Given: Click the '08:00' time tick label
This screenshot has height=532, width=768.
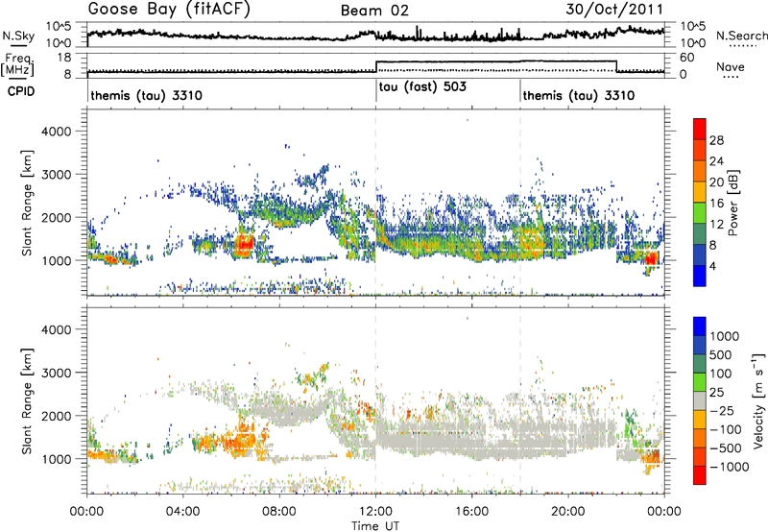Looking at the screenshot, I should (279, 512).
